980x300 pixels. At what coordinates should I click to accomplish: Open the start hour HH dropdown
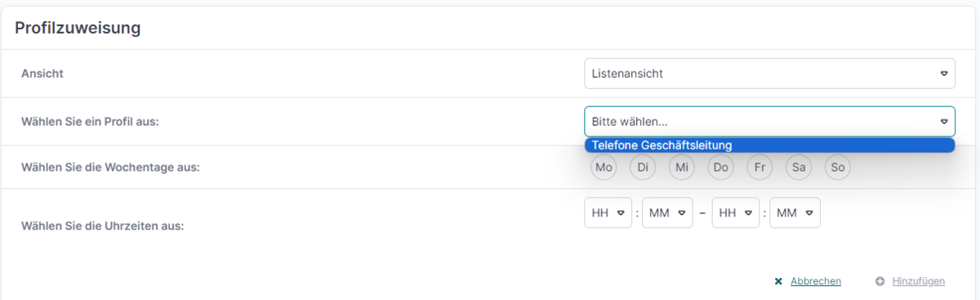point(608,213)
